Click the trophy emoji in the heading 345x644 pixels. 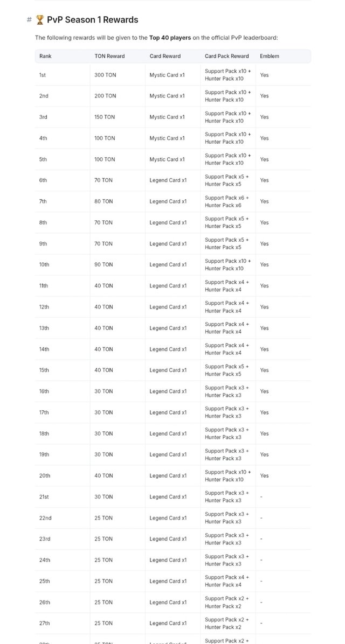point(40,20)
